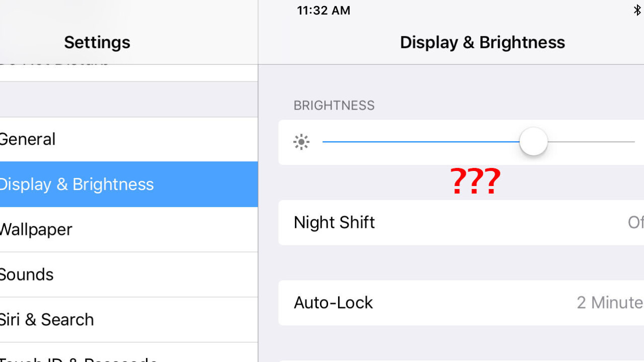The height and width of the screenshot is (362, 644).
Task: Tap the Display & Brightness page title
Action: pos(482,42)
